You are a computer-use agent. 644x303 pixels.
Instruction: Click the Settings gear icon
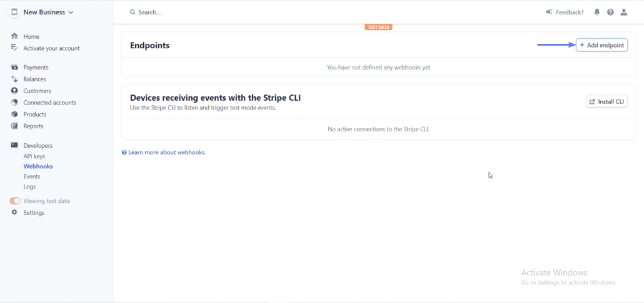[x=14, y=213]
